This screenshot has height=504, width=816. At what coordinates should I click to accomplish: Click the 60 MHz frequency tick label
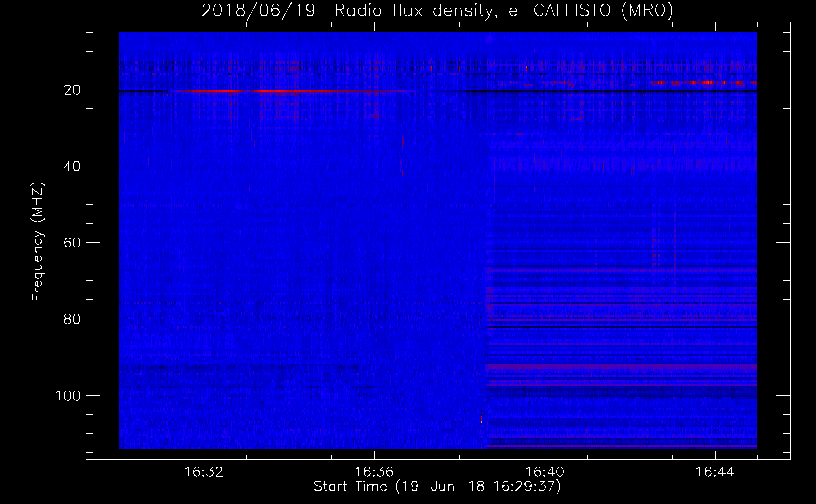pos(73,243)
